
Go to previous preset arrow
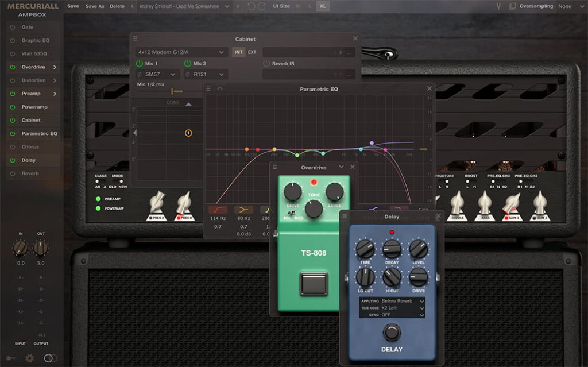tap(133, 6)
